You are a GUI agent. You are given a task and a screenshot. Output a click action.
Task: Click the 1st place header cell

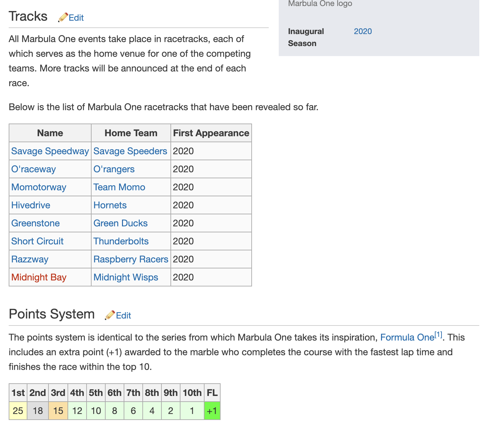pos(18,393)
